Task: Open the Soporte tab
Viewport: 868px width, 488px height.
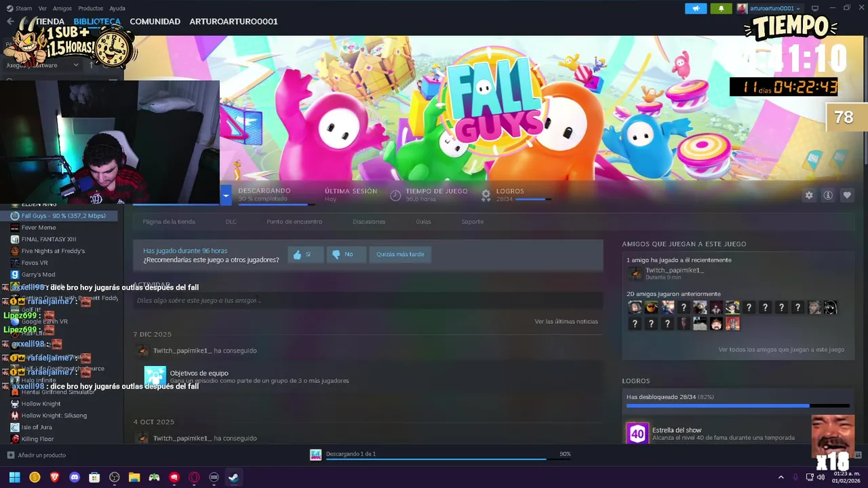Action: click(473, 222)
